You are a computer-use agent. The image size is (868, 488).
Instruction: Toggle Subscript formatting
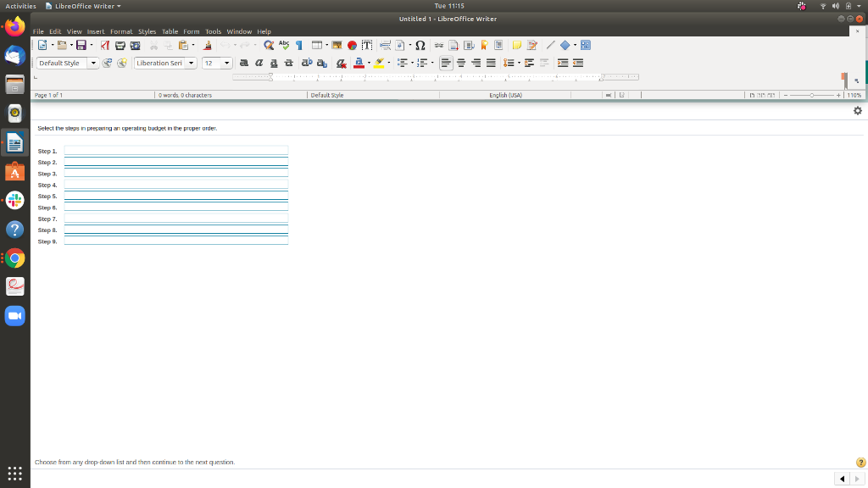(321, 63)
